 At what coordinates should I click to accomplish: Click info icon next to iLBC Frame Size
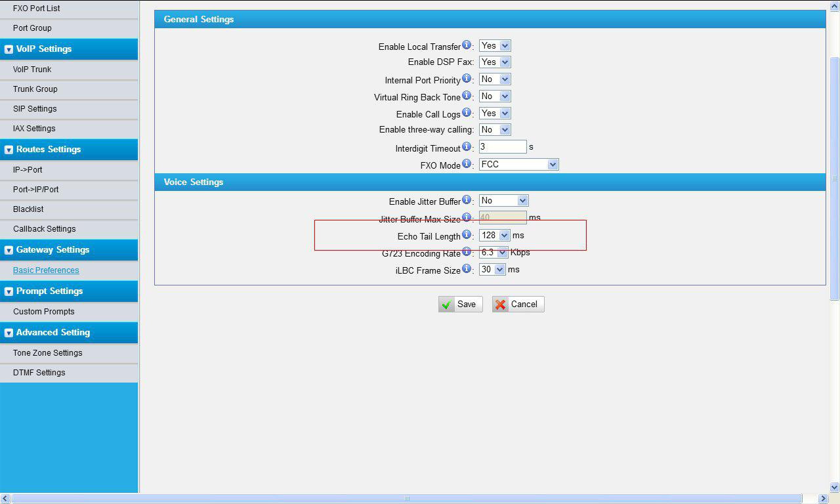(467, 269)
